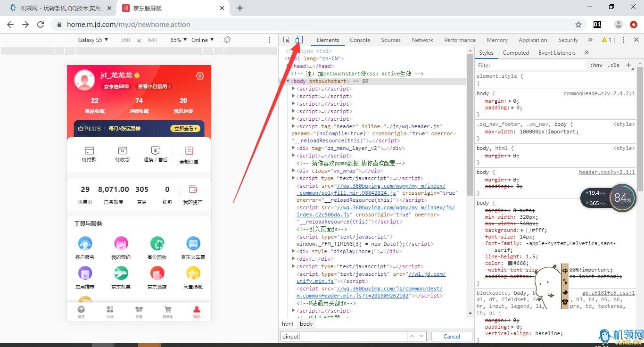This screenshot has height=347, width=644.
Task: Open the Galaxy S5 device dropdown
Action: 93,40
